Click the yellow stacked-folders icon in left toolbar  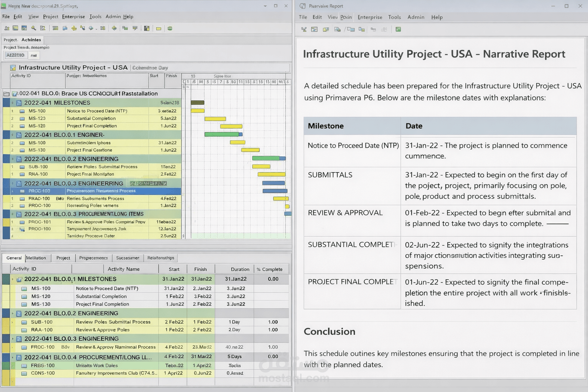(x=74, y=28)
